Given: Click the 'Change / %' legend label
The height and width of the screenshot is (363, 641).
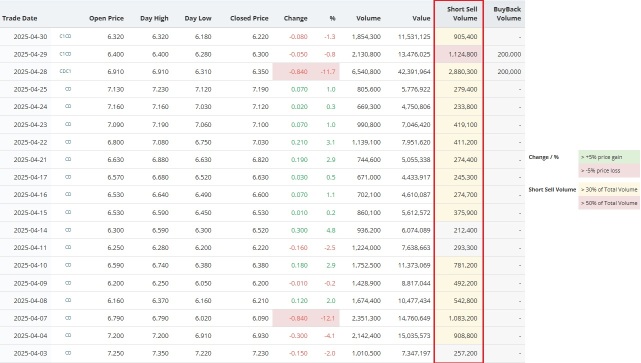Looking at the screenshot, I should 543,157.
